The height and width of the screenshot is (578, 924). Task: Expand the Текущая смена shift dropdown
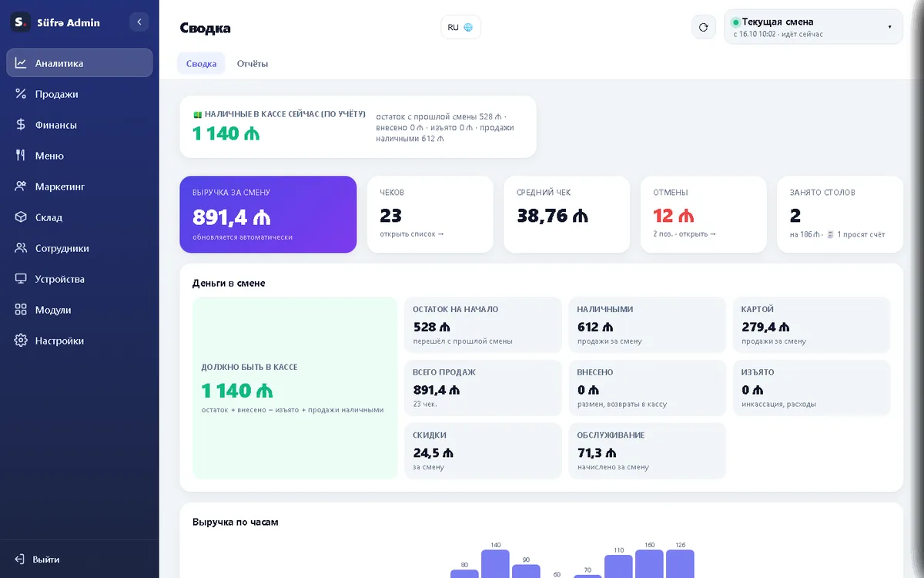(813, 27)
